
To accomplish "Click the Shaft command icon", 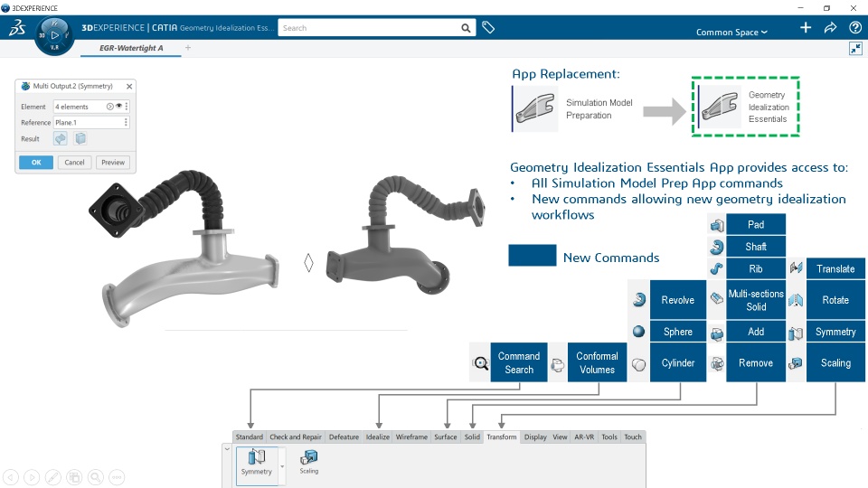I will point(717,247).
